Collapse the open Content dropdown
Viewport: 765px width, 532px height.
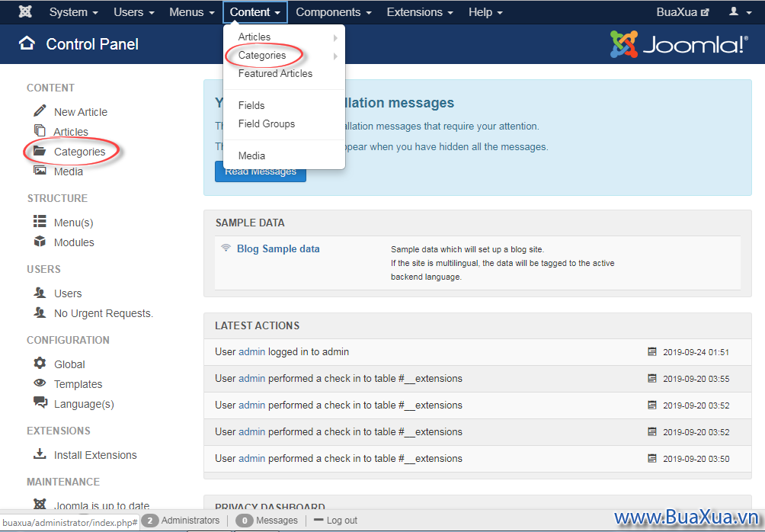(x=255, y=11)
